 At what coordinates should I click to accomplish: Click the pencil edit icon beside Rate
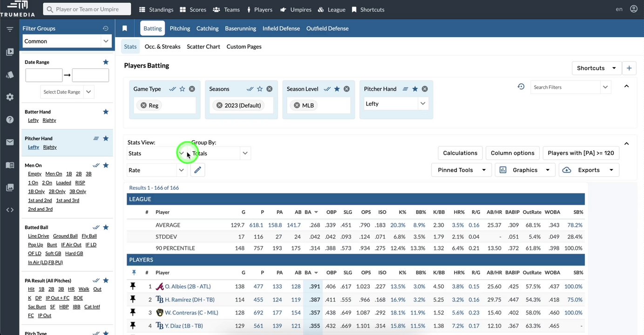pos(197,170)
